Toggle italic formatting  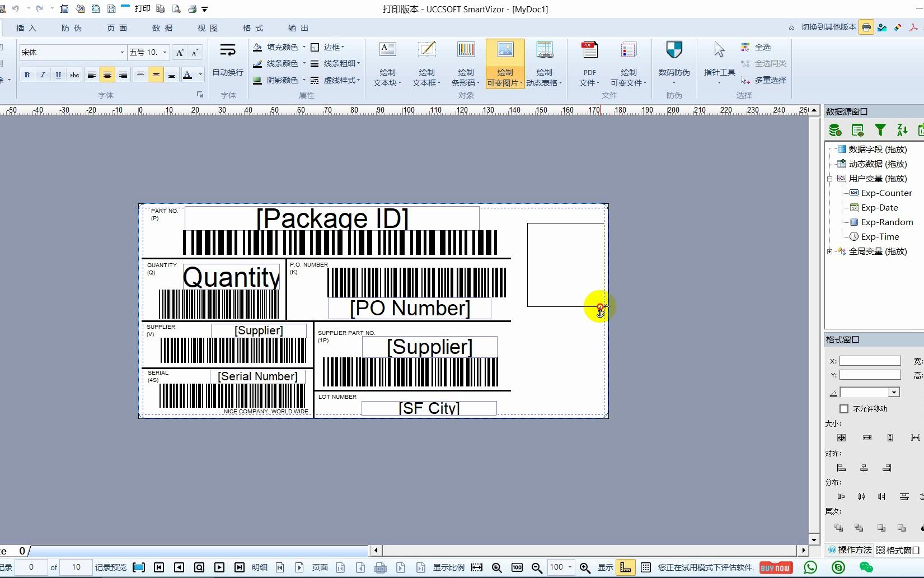click(x=43, y=74)
